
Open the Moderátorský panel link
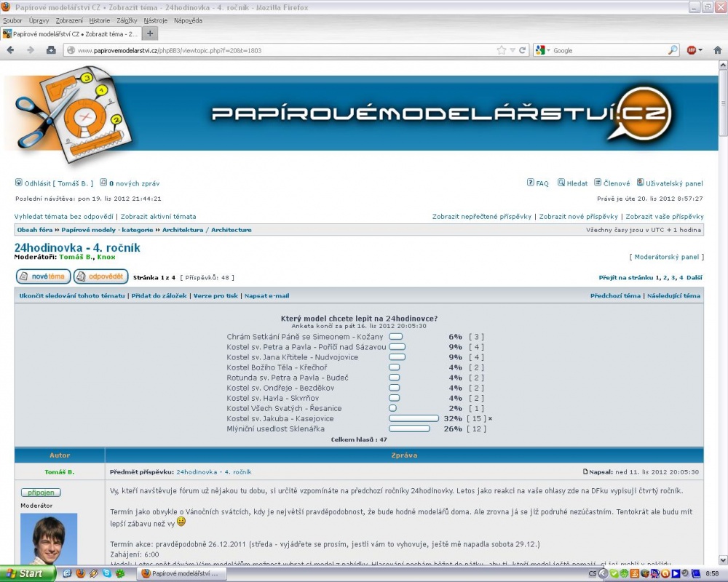pos(666,257)
